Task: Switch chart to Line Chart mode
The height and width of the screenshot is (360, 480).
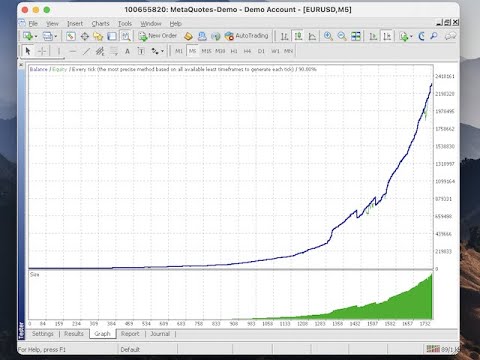Action: tap(312, 36)
